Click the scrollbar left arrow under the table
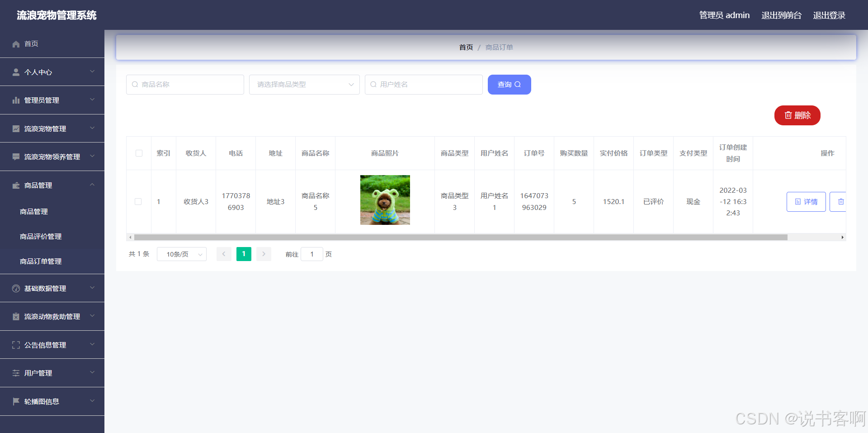The height and width of the screenshot is (433, 868). point(130,237)
